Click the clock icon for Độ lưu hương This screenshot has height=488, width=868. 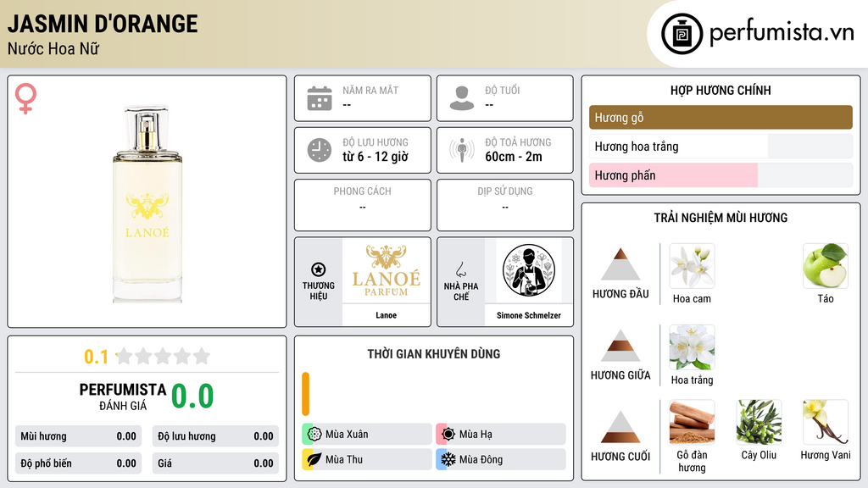[320, 150]
